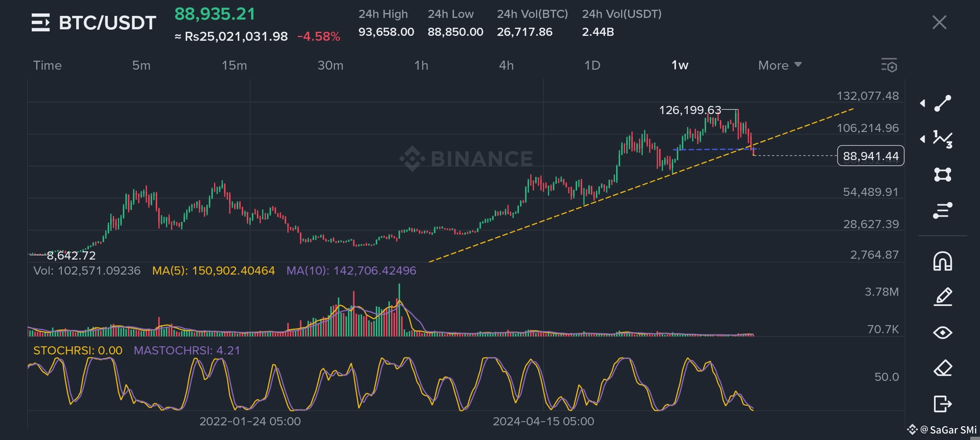Open the Fibonacci lines tool
The height and width of the screenshot is (440, 980).
[943, 211]
